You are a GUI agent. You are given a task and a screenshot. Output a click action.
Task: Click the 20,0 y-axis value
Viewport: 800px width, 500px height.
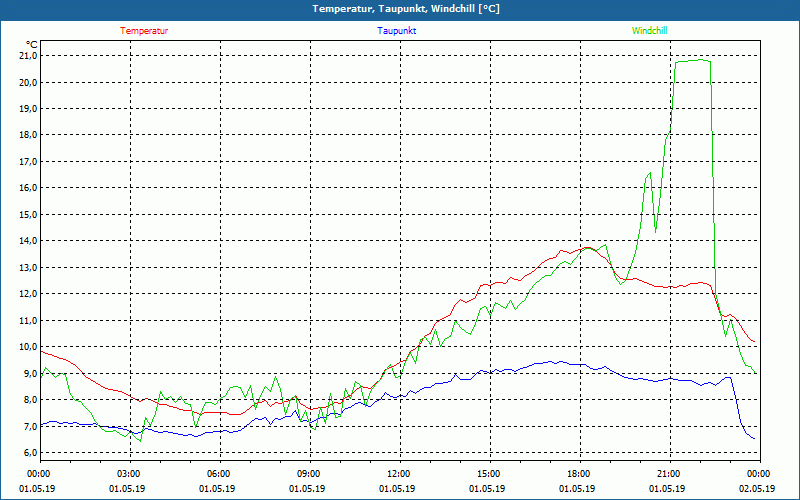28,82
